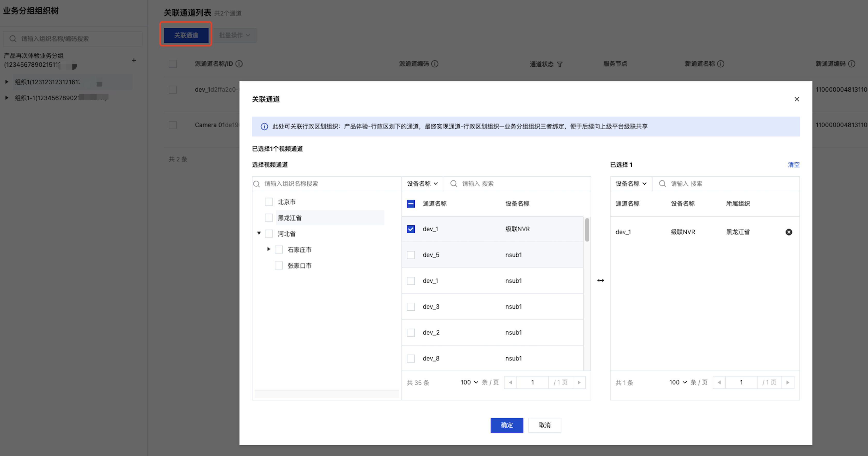The width and height of the screenshot is (868, 456).
Task: Go to next page in channel list
Action: (579, 382)
